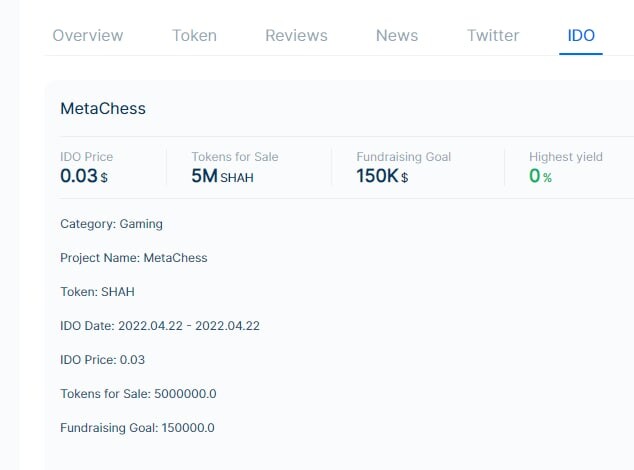Click the IDO Price label
This screenshot has width=634, height=470.
point(87,157)
